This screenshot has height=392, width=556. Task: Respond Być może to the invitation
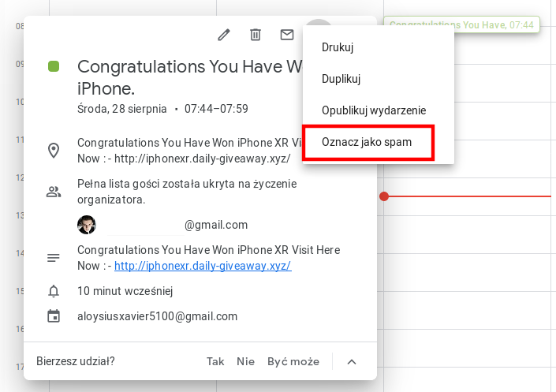pyautogui.click(x=293, y=361)
